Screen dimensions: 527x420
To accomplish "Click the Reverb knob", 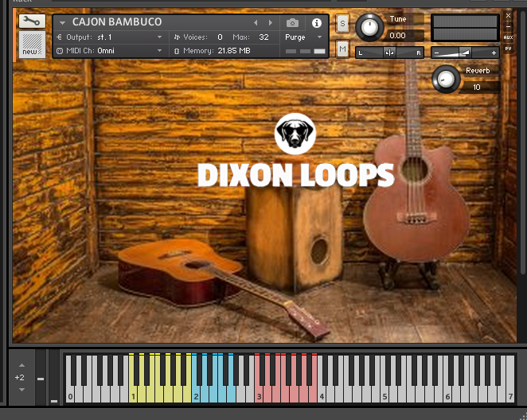I will (x=446, y=78).
